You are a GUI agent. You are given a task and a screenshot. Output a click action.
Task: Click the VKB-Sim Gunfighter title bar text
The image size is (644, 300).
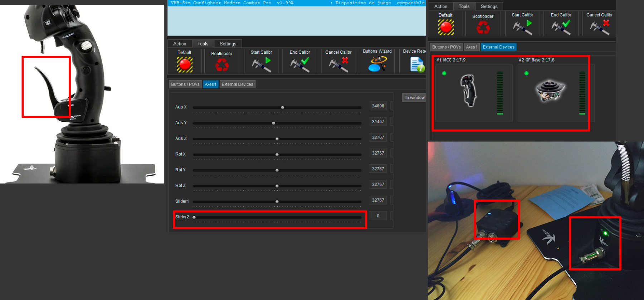click(232, 3)
